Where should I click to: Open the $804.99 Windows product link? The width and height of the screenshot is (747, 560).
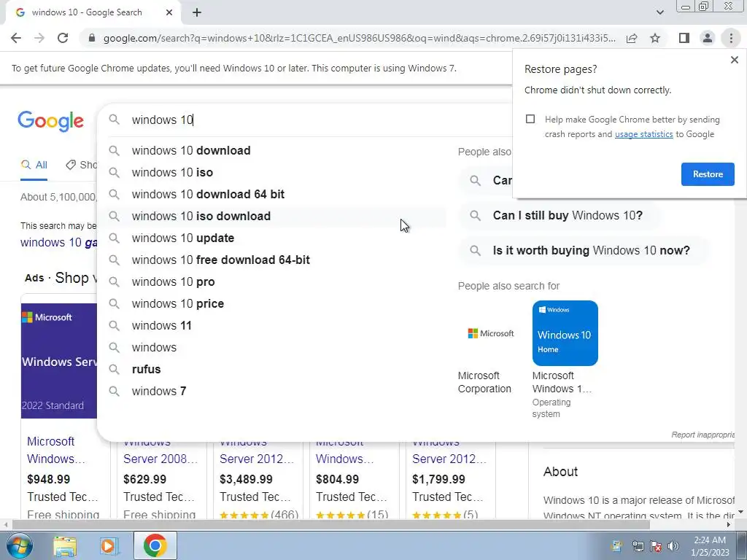point(344,459)
